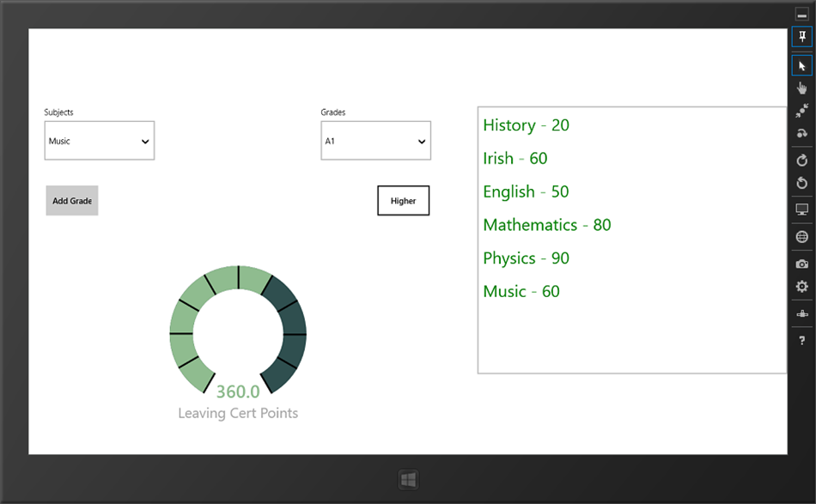816x504 pixels.
Task: Open screenshot settings gear icon
Action: coord(802,287)
